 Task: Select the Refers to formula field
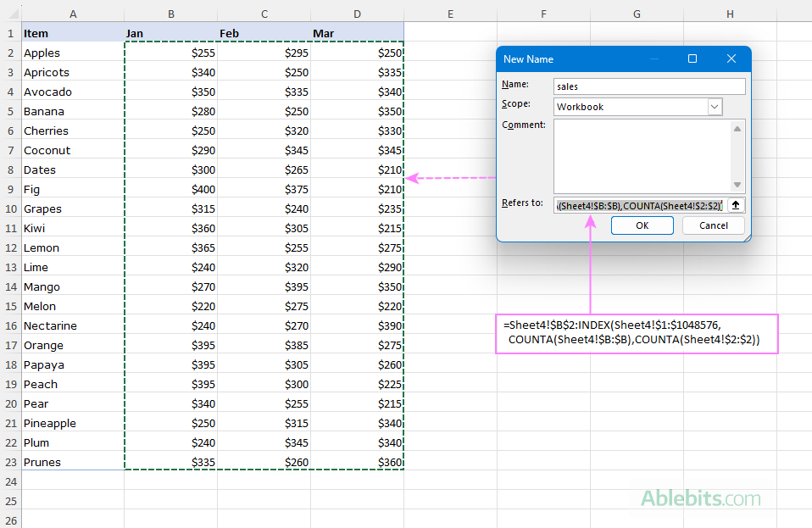[636, 205]
